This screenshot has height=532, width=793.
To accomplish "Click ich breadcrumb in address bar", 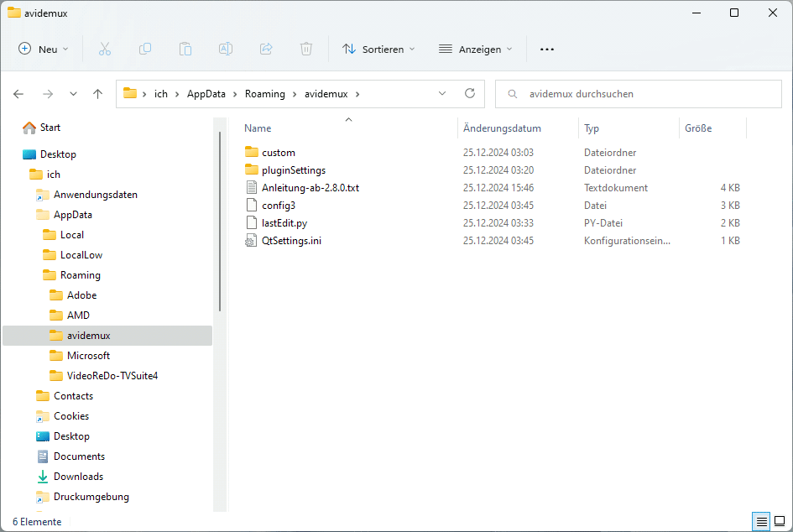I will (x=161, y=94).
